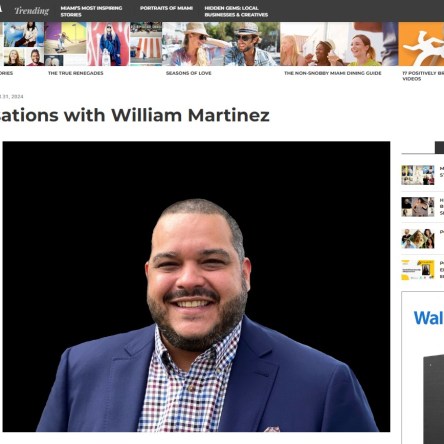Click the William Martinez portrait image
Image resolution: width=444 pixels, height=444 pixels.
point(196,287)
